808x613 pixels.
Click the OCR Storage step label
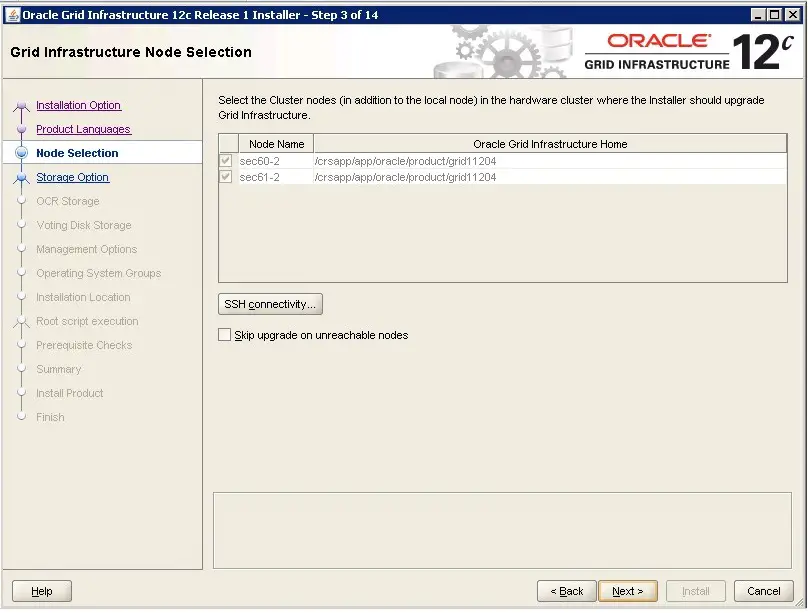68,201
